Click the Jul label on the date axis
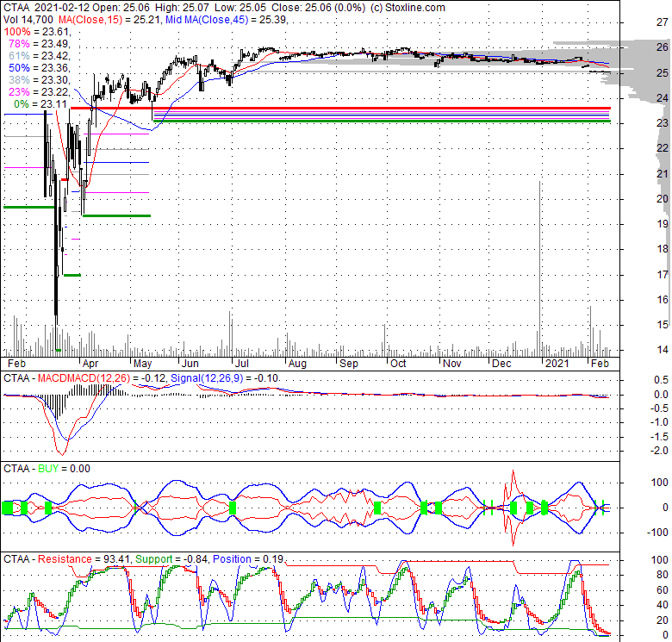This screenshot has height=642, width=672. (242, 364)
